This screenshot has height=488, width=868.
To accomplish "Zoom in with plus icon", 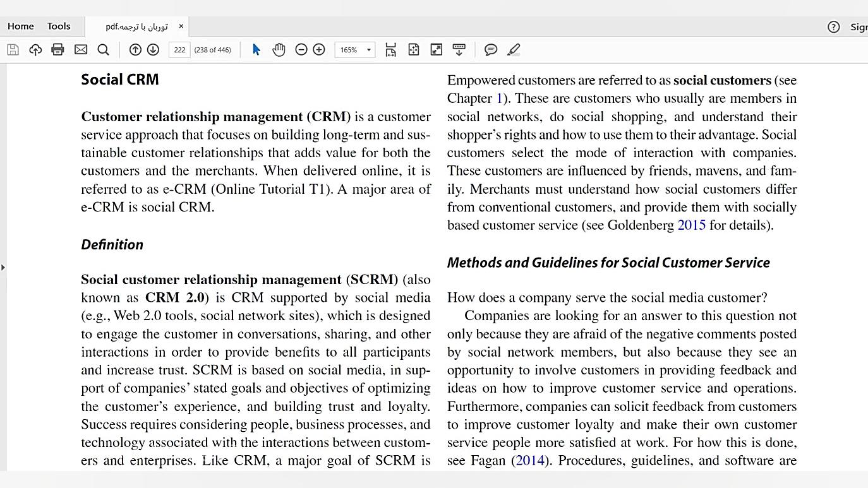I will point(319,49).
